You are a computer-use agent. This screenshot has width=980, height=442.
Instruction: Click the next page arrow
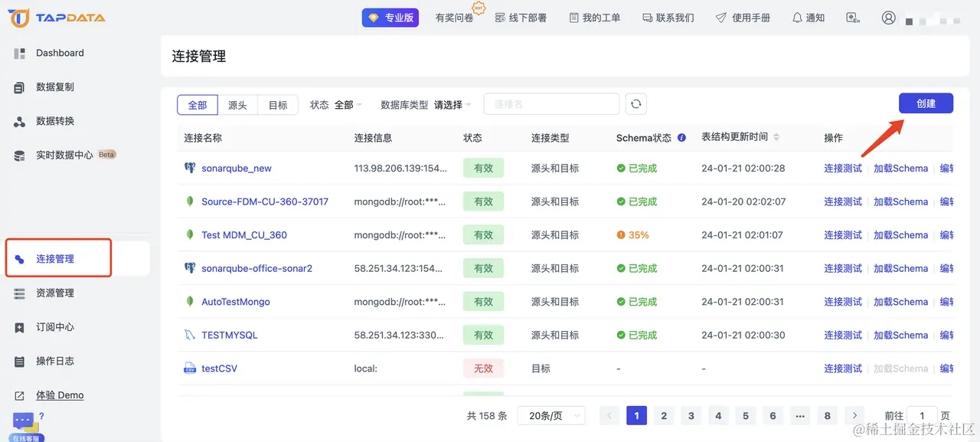pos(854,416)
